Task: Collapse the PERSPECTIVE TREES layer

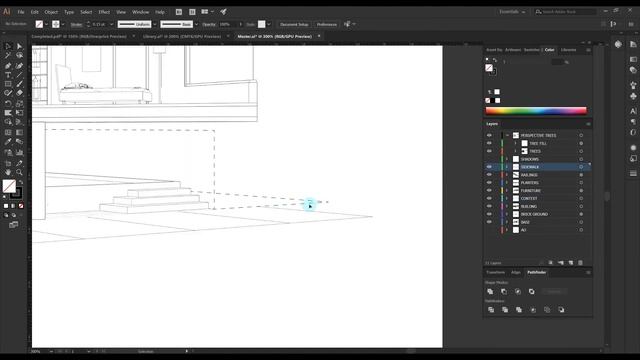Action: click(x=507, y=135)
